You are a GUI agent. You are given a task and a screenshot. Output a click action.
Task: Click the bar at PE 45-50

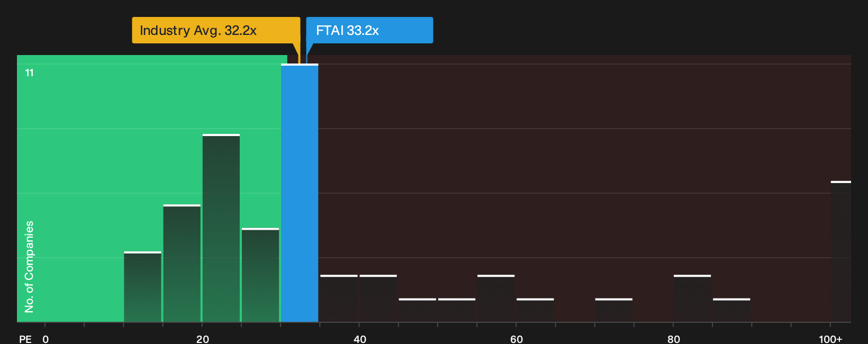[x=418, y=310]
